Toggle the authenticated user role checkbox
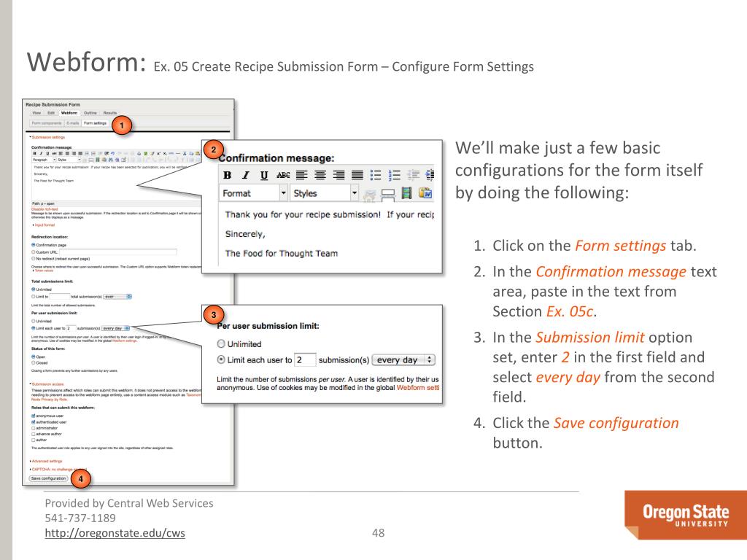Image resolution: width=747 pixels, height=560 pixels. [34, 422]
